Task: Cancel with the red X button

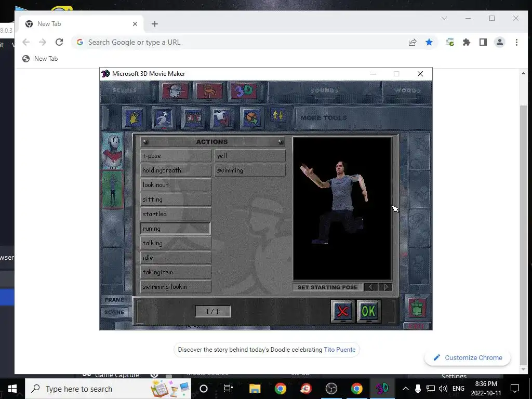Action: tap(343, 311)
